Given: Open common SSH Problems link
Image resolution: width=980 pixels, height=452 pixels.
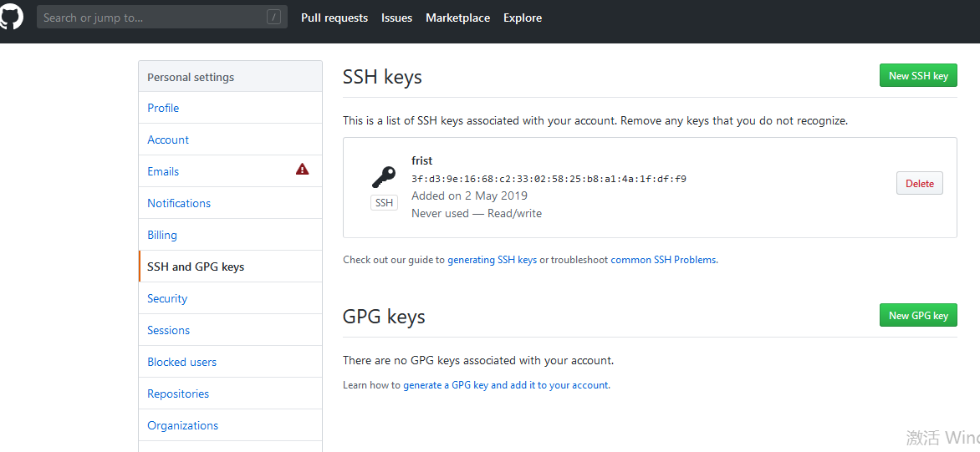Looking at the screenshot, I should coord(664,260).
